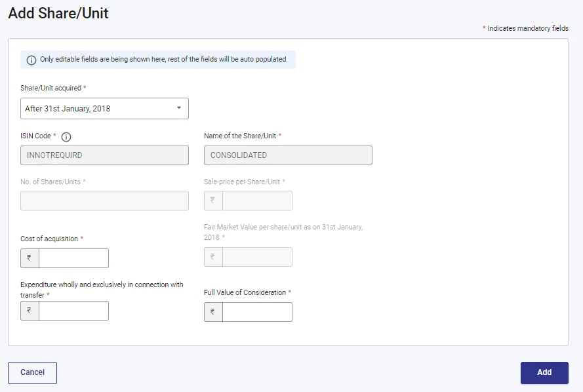Click rupee symbol in Fair Market Value field

(213, 257)
